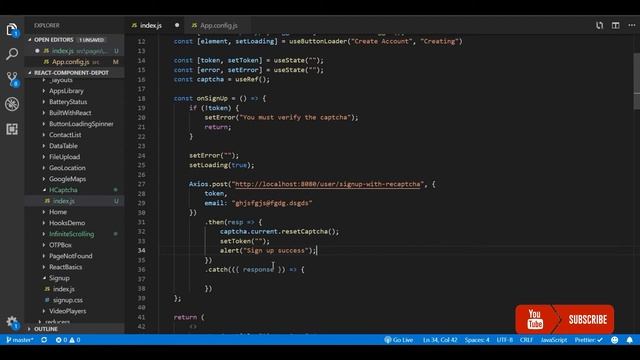Viewport: 640px width, 360px height.
Task: Click the Open Changes icon in the editor title bar
Action: pos(599,25)
